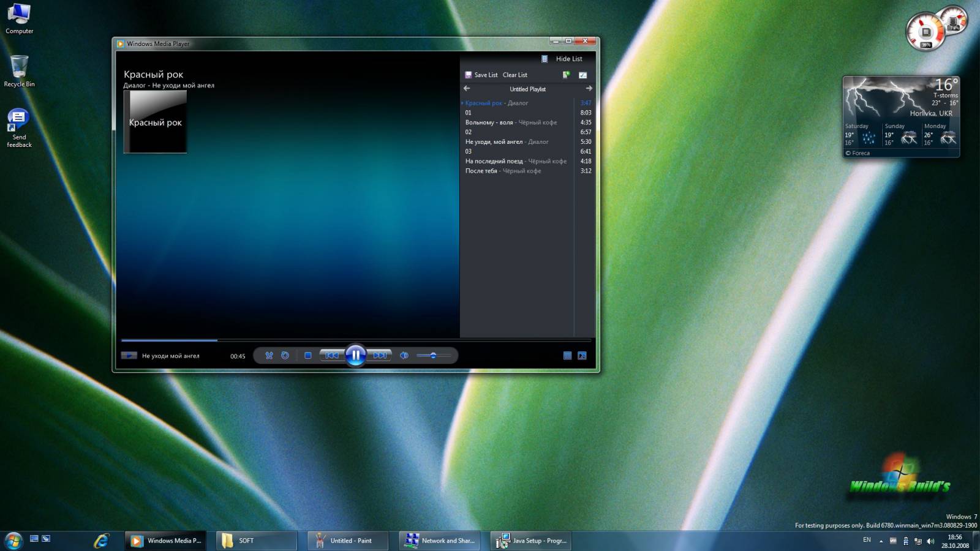Go to next playlist with right arrow
980x551 pixels.
tap(589, 89)
